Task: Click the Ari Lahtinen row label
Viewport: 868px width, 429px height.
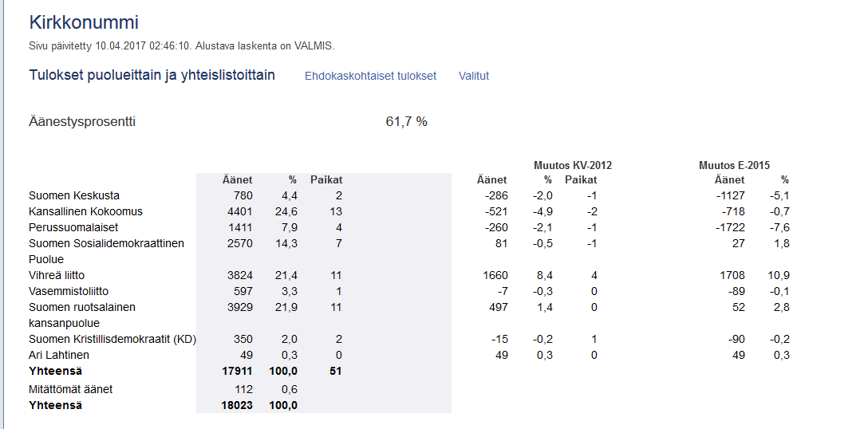Action: click(x=59, y=355)
